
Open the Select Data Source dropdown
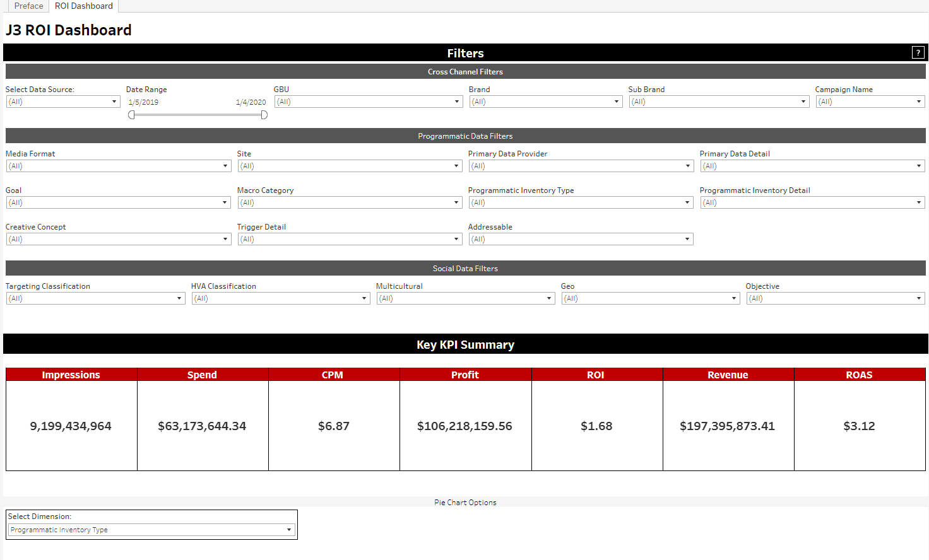tap(63, 102)
